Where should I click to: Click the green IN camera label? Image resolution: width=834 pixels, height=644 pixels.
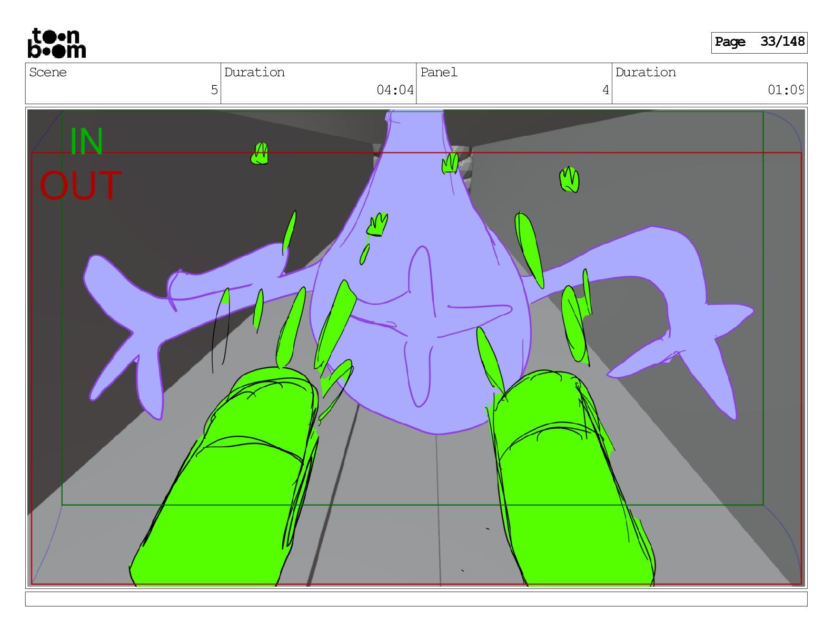86,142
